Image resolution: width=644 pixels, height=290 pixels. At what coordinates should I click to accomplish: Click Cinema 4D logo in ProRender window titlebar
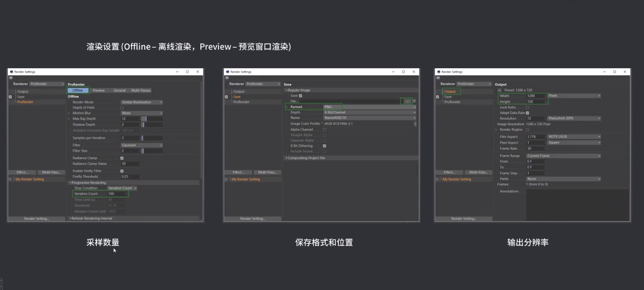[x=11, y=72]
